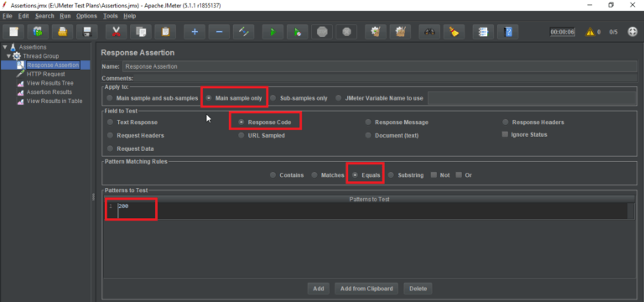Click the Search binoculars icon

(429, 32)
